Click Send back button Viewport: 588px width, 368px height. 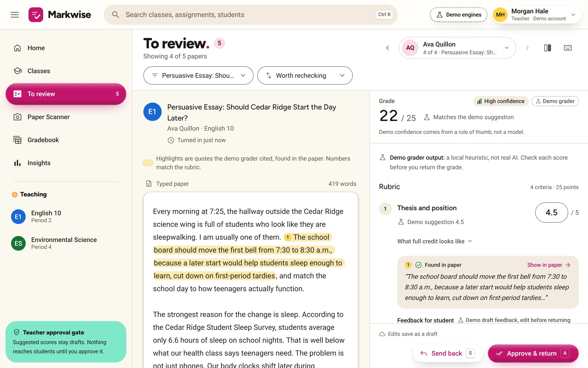[x=448, y=353]
